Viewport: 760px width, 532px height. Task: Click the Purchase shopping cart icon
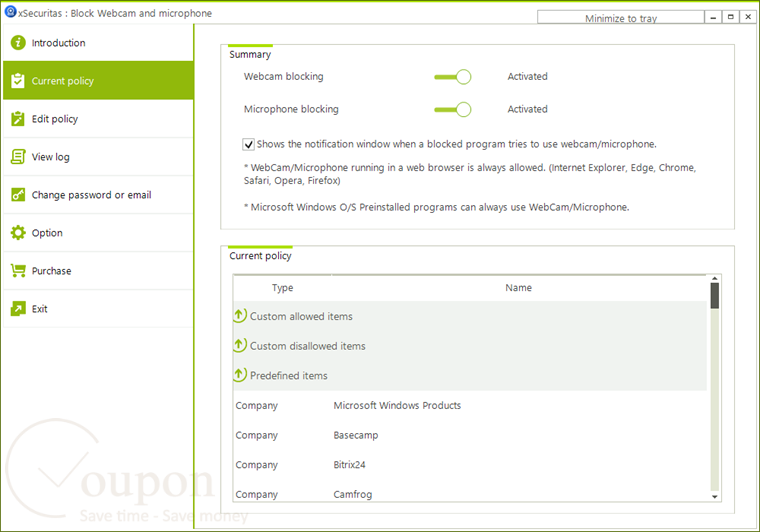(18, 270)
